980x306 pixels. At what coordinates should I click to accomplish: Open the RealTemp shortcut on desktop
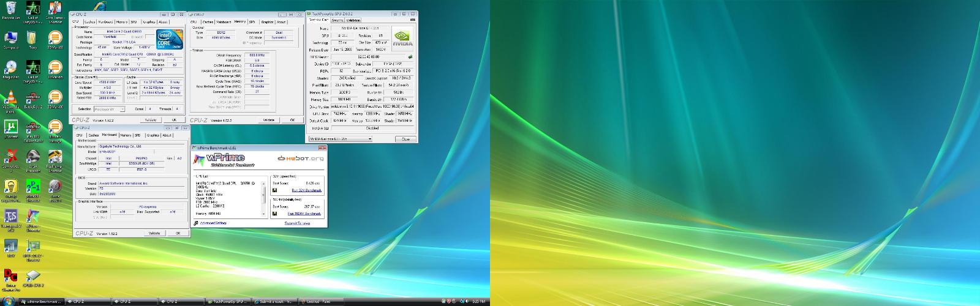pos(55,161)
